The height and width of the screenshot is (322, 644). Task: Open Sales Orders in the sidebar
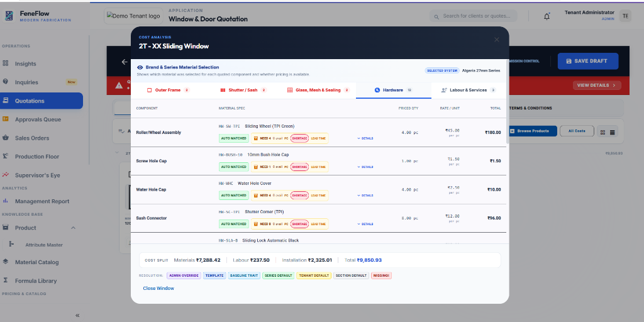(x=31, y=138)
